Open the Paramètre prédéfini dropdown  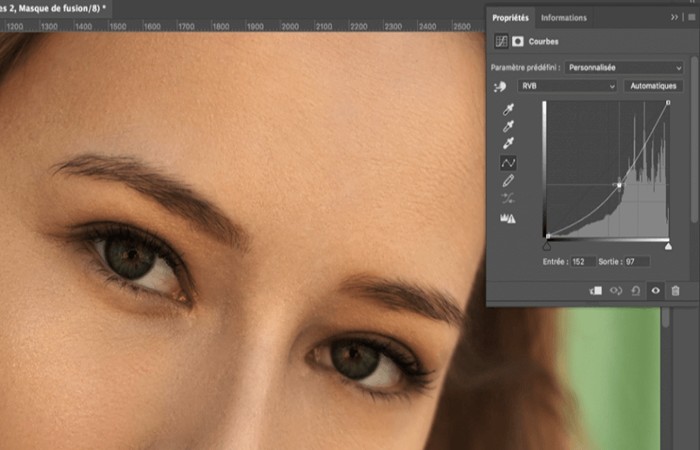(624, 68)
